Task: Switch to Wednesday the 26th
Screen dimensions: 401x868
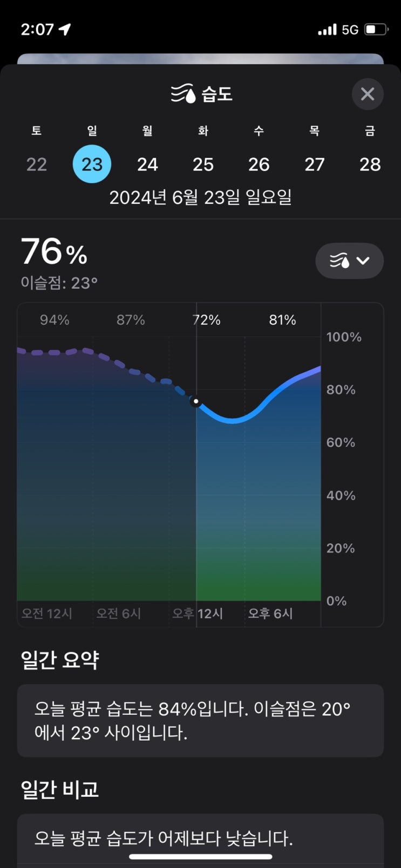Action: click(259, 164)
